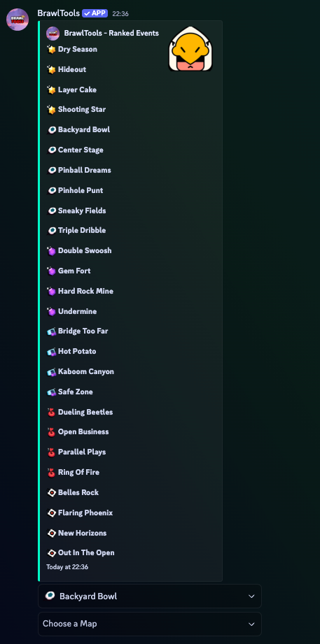The height and width of the screenshot is (644, 320).
Task: Click the brawl ball icon beside Center Stage
Action: click(x=51, y=150)
